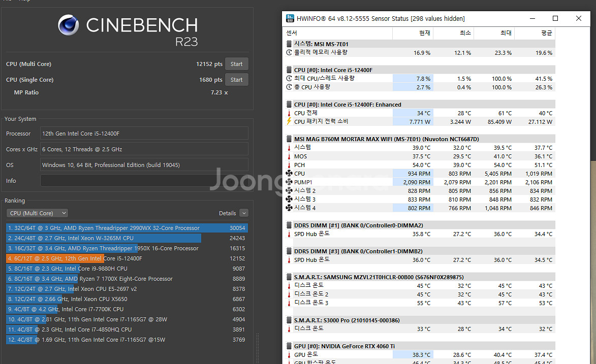Click the 평균 column header in HWiNFO
596x364 pixels.
tap(535, 33)
